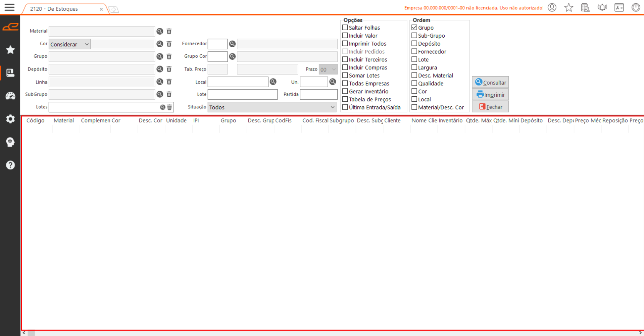Open the Cor Considerar dropdown
This screenshot has height=336, width=644.
[69, 44]
